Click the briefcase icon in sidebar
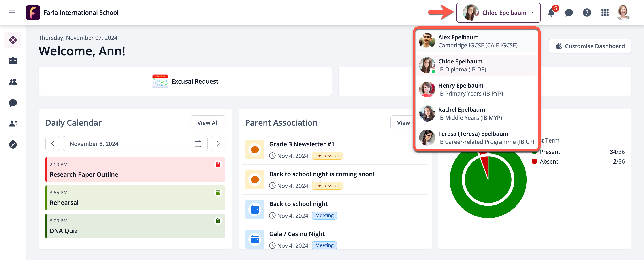 click(x=13, y=61)
